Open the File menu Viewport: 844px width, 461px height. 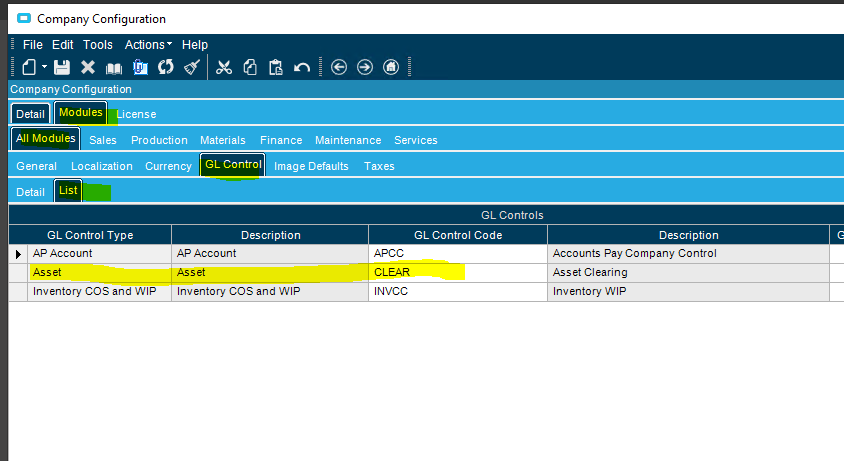click(x=33, y=45)
